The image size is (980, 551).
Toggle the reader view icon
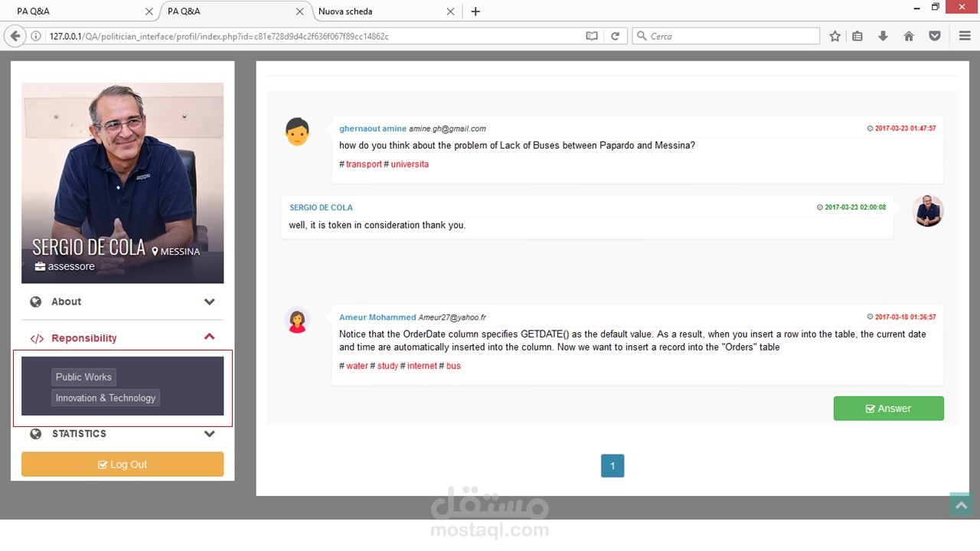(x=591, y=36)
